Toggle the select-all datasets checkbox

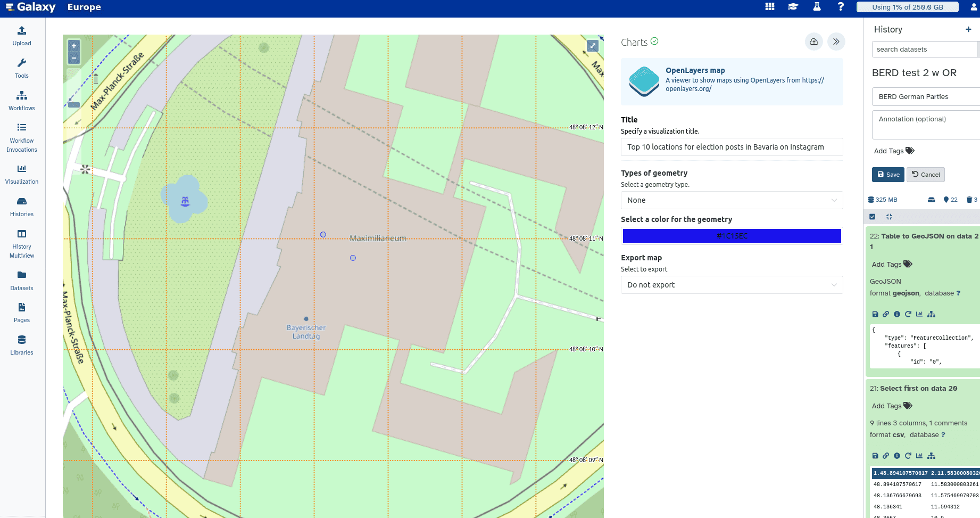tap(872, 217)
